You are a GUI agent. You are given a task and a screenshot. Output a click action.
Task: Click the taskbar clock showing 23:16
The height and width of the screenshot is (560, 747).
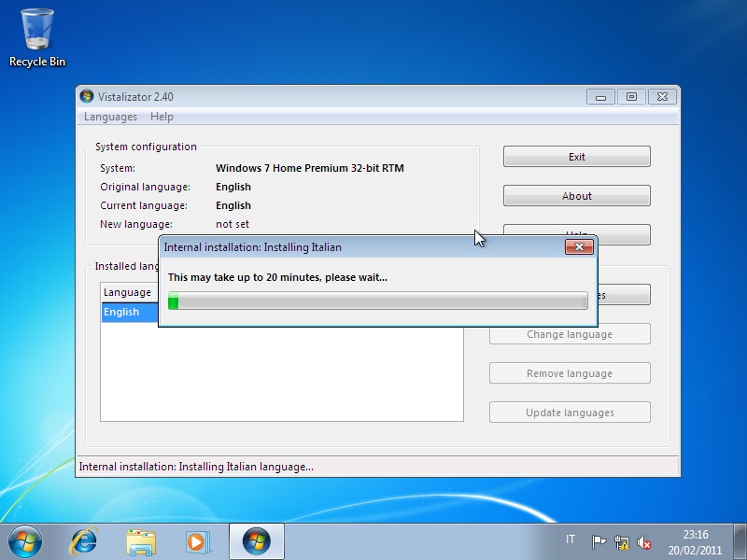point(695,542)
